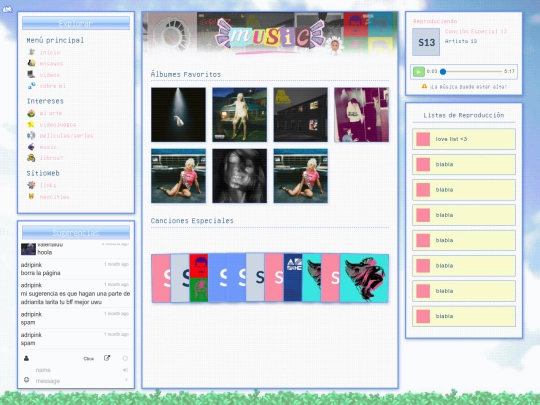
Task: Click the SitioWeb heading
Action: (43, 173)
